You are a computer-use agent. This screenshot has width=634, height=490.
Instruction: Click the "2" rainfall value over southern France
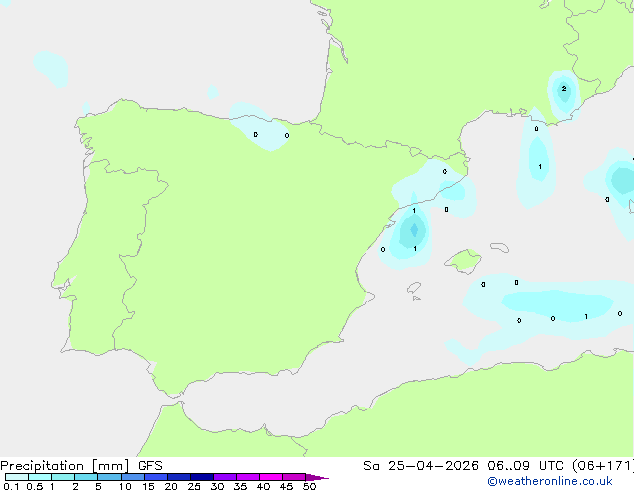point(564,89)
